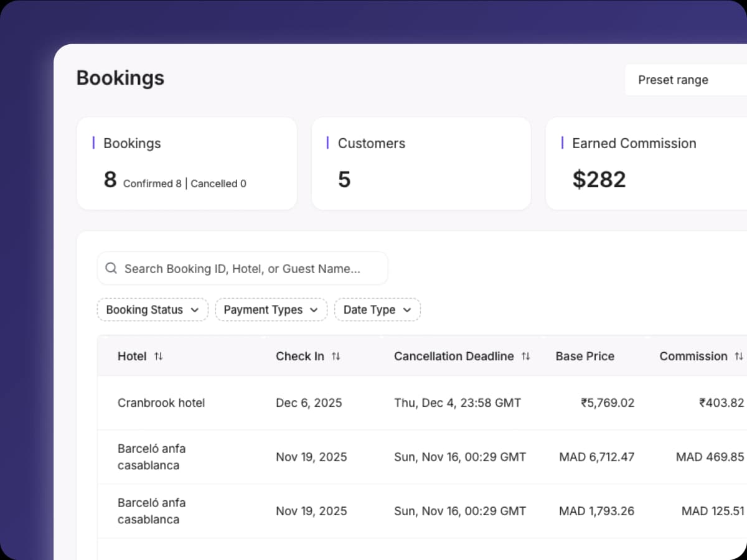The width and height of the screenshot is (747, 560).
Task: Open the Booking Status filter dropdown
Action: point(153,310)
